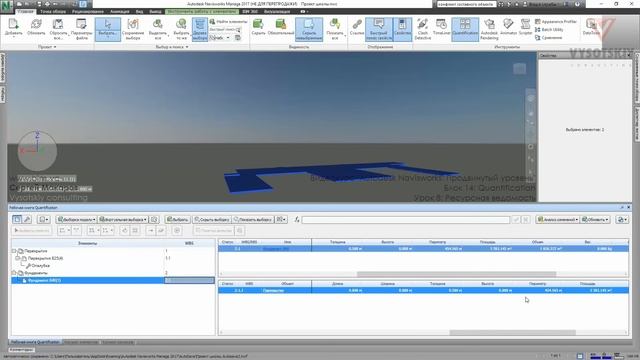This screenshot has height=360, width=640.
Task: Click Выбрать in the Quantification toolbar
Action: tap(178, 220)
